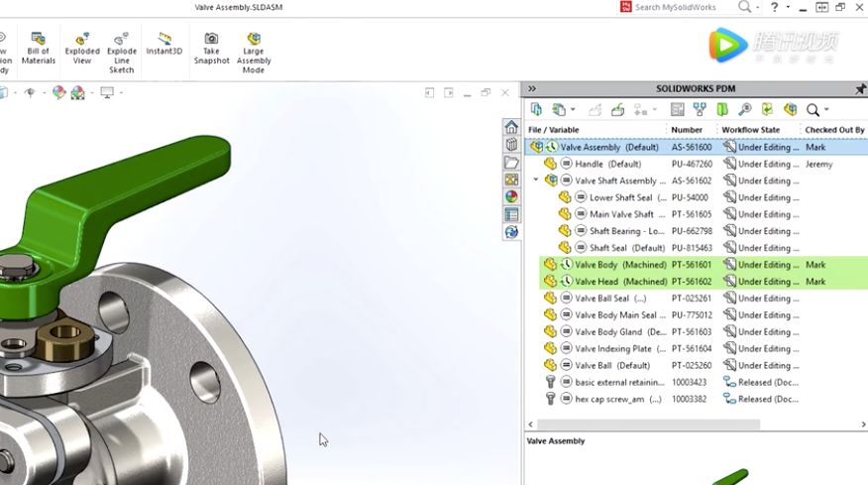Open SOLIDWORKS PDM task pane tab
The image size is (868, 485).
(x=511, y=232)
